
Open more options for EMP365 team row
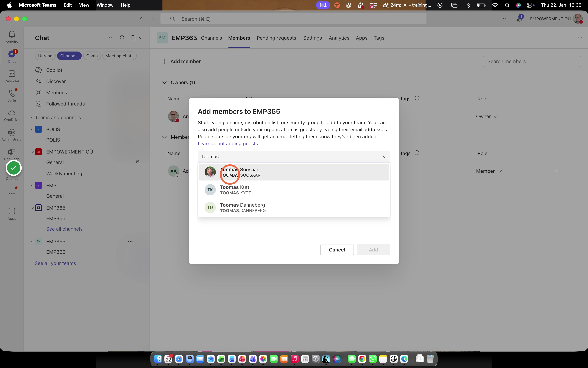(130, 241)
